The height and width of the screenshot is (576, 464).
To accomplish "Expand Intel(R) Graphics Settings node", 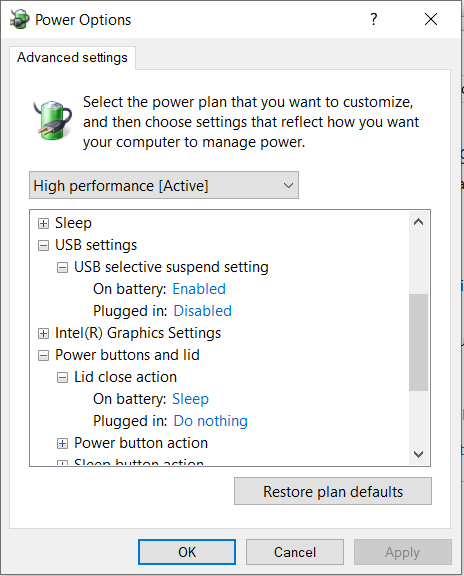I will click(x=43, y=333).
